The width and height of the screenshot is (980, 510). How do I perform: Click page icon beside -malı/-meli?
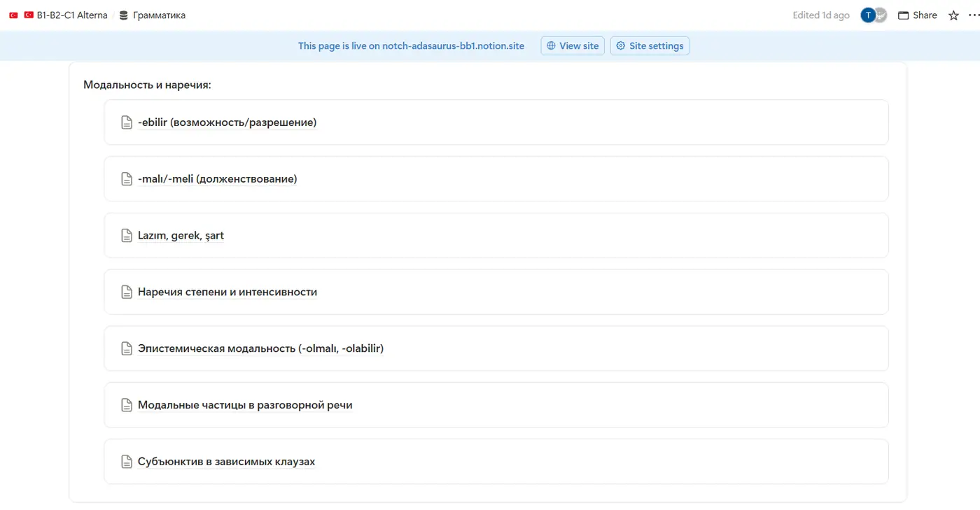point(127,179)
